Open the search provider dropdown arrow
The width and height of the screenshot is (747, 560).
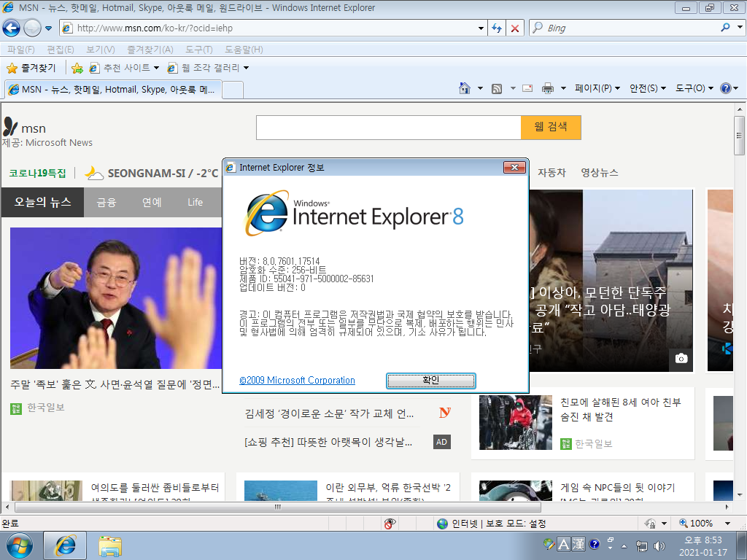(740, 28)
